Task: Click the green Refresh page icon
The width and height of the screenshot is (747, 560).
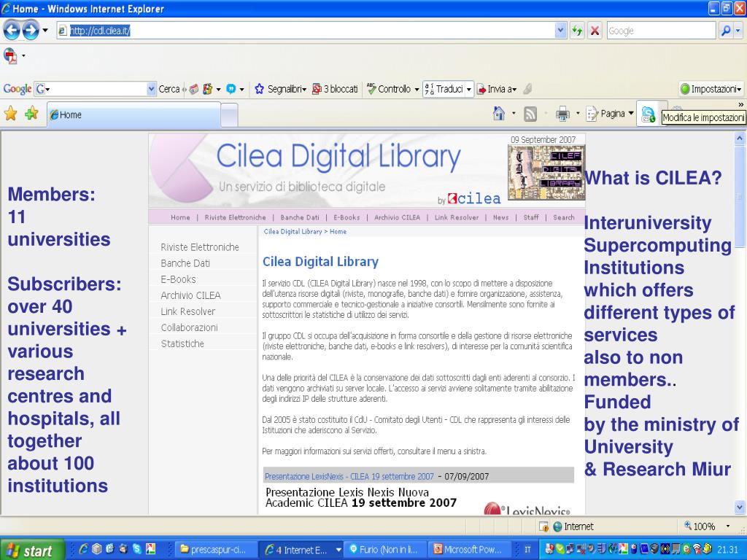Action: click(578, 31)
